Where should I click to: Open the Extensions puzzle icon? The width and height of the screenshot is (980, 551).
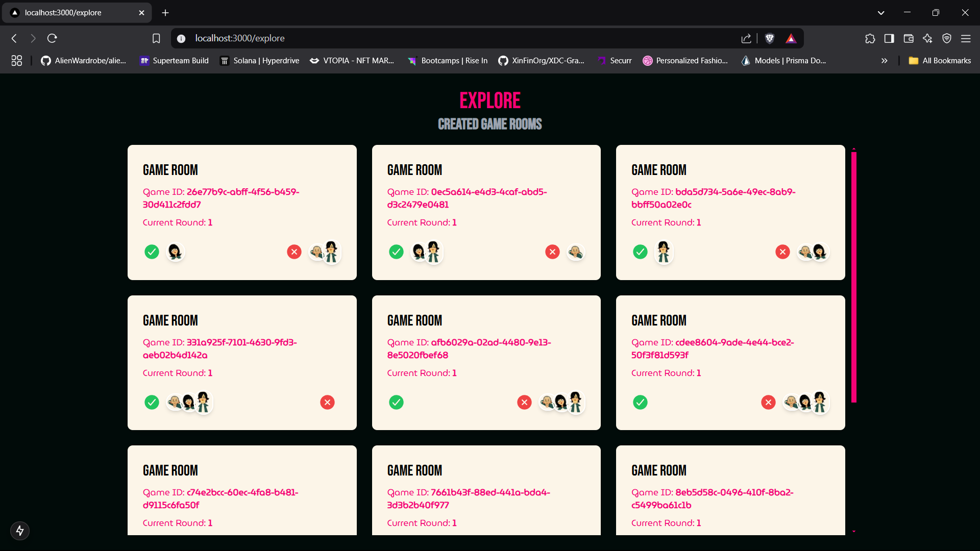(870, 38)
